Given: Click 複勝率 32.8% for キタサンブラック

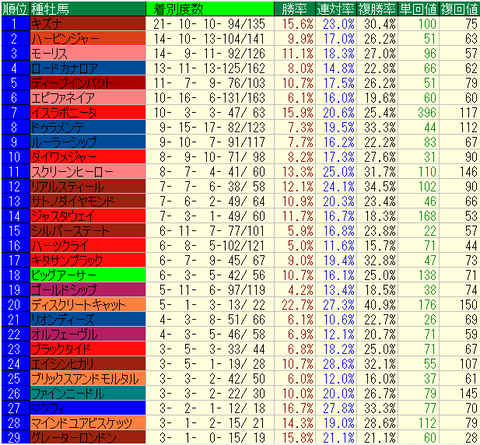Looking at the screenshot, I should coord(380,260).
